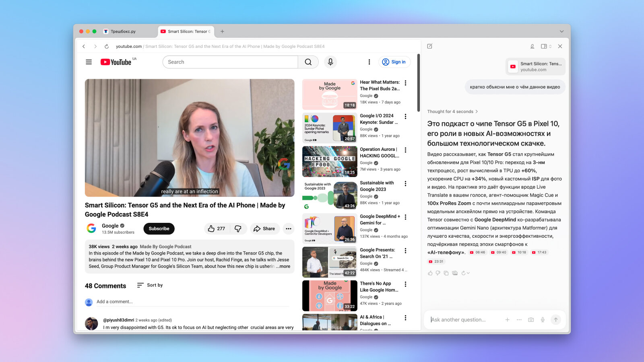The image size is (644, 362).
Task: Expand 'Thought for 4 seconds' details
Action: [x=452, y=111]
